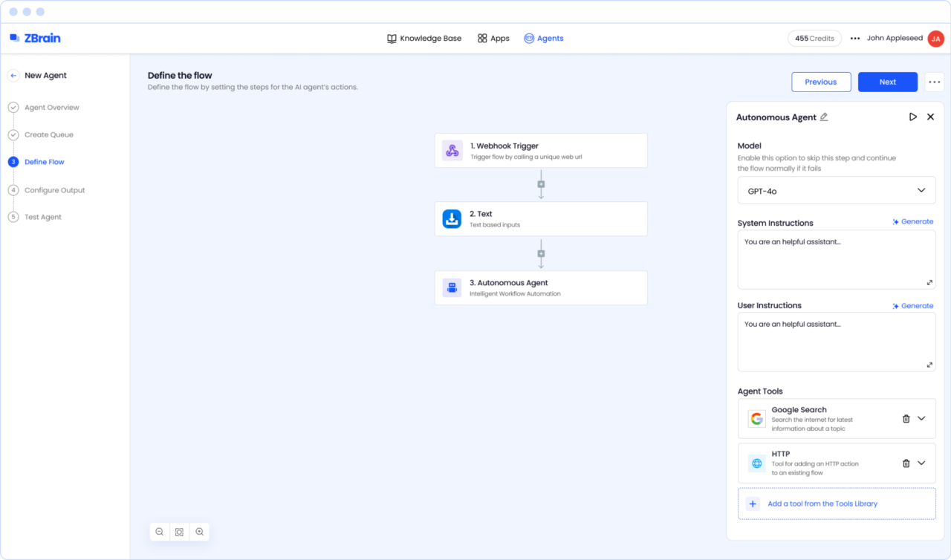The width and height of the screenshot is (951, 560).
Task: Switch to the Knowledge Base section
Action: click(x=424, y=38)
